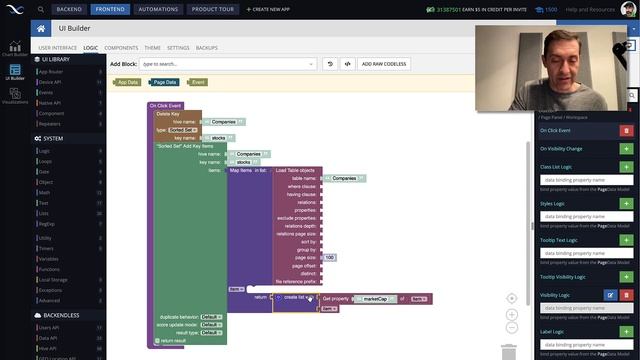The width and height of the screenshot is (640, 360).
Task: Add On Visibility Change handler
Action: 627,149
